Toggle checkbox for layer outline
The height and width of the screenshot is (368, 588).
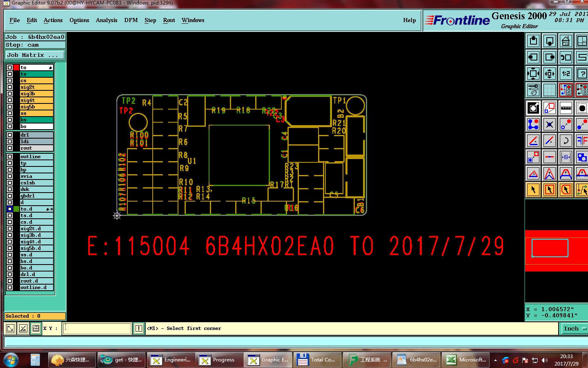click(10, 157)
